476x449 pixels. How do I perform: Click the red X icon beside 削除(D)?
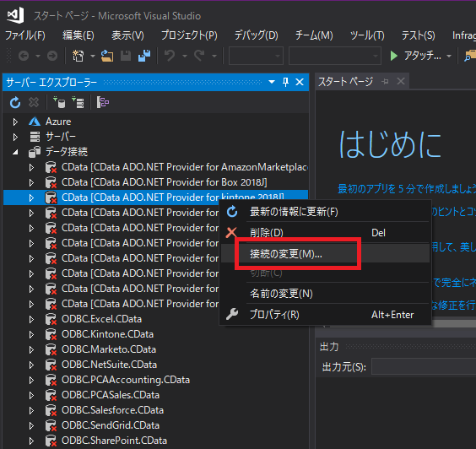coord(231,233)
